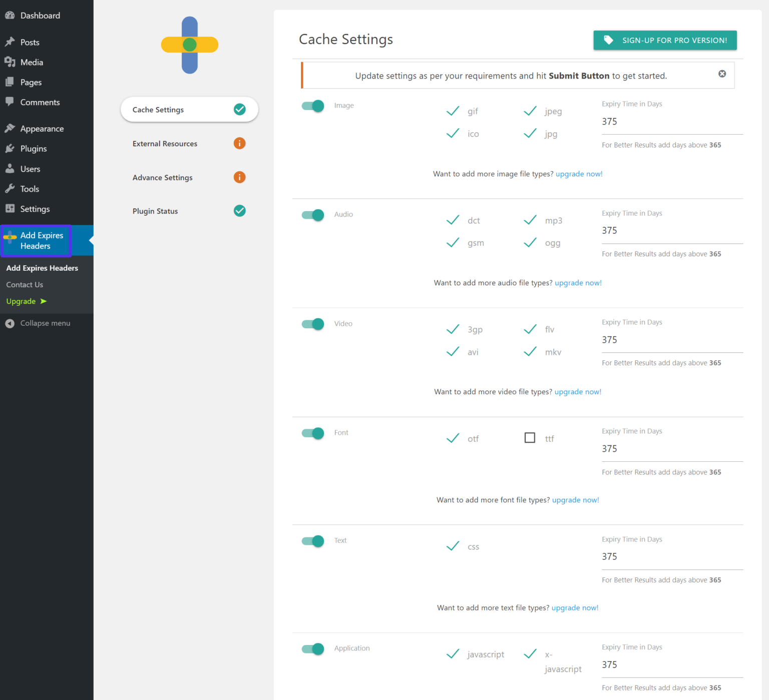Click the green check icon beside Plugin Status
Screen dimensions: 769x700
(239, 211)
